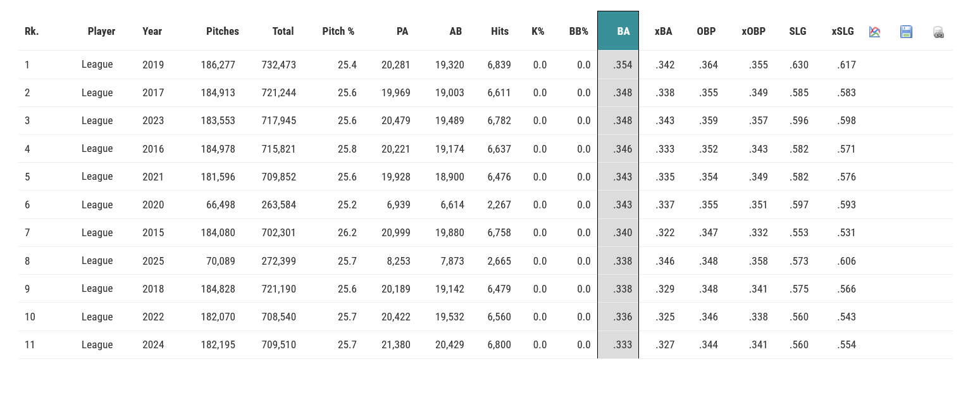The height and width of the screenshot is (397, 980).
Task: Sort by the PA column header
Action: click(402, 31)
